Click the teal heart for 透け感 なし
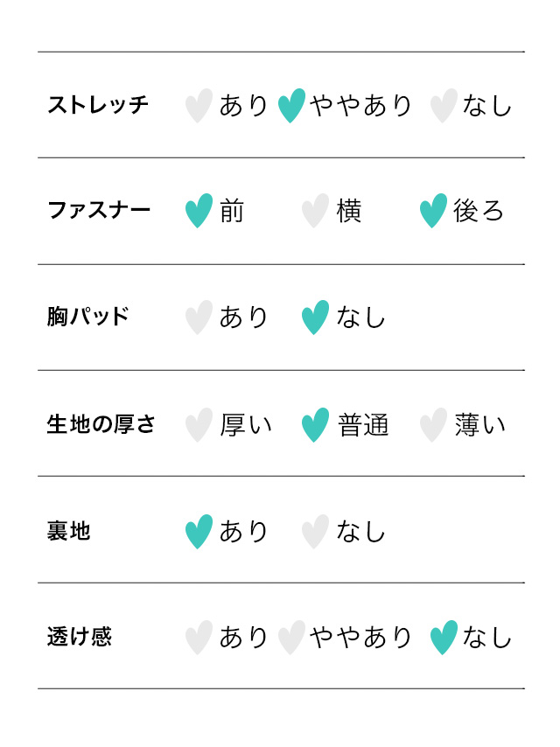Screen dimensions: 560x747 click(444, 638)
